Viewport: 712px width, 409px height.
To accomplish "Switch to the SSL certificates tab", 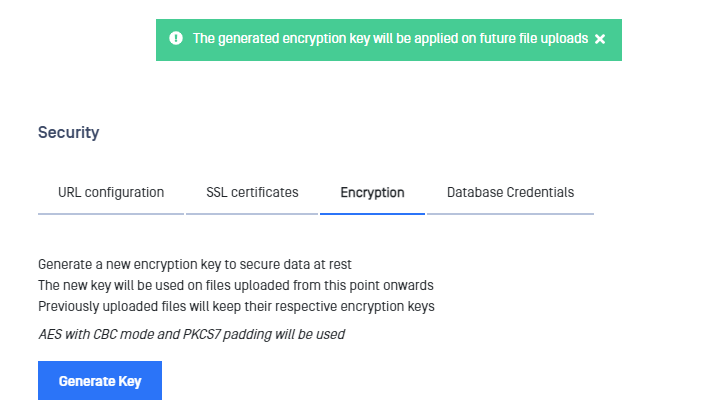I will 252,192.
